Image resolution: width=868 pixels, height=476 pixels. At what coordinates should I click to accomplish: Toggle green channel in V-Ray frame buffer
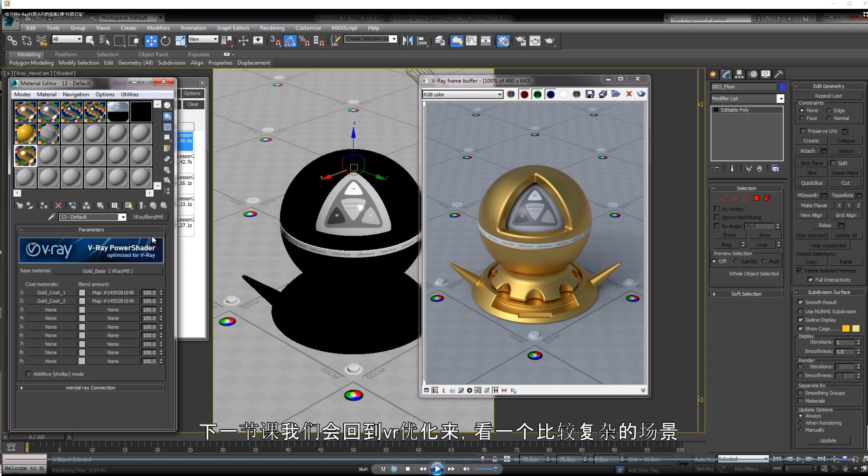537,94
